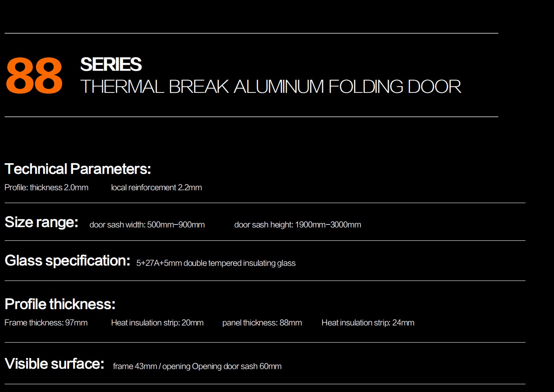Click the word DOOR in the title

[434, 87]
